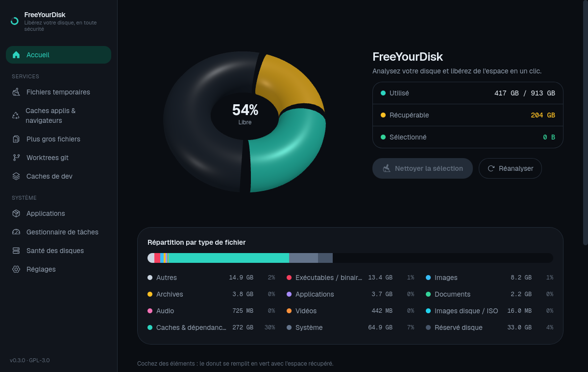Click the vertical scrollbar on the right edge
588x372 pixels.
click(585, 122)
